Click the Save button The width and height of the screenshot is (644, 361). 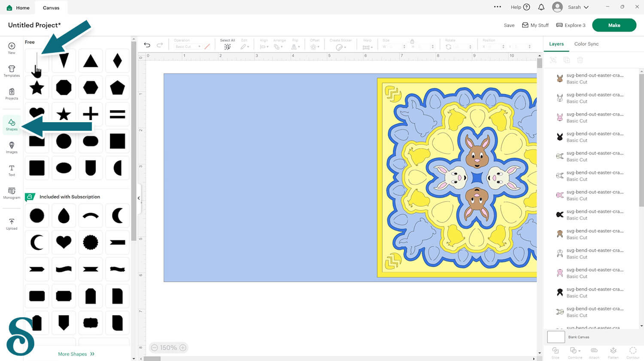[x=509, y=25]
